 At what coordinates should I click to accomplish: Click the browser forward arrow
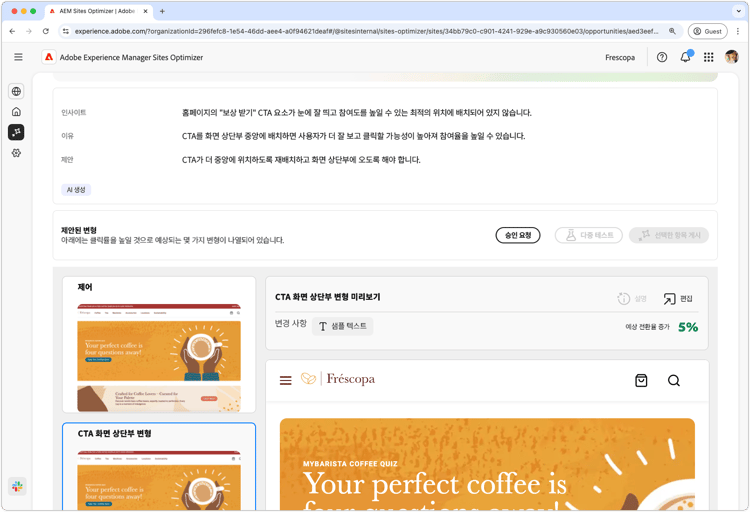tap(29, 31)
